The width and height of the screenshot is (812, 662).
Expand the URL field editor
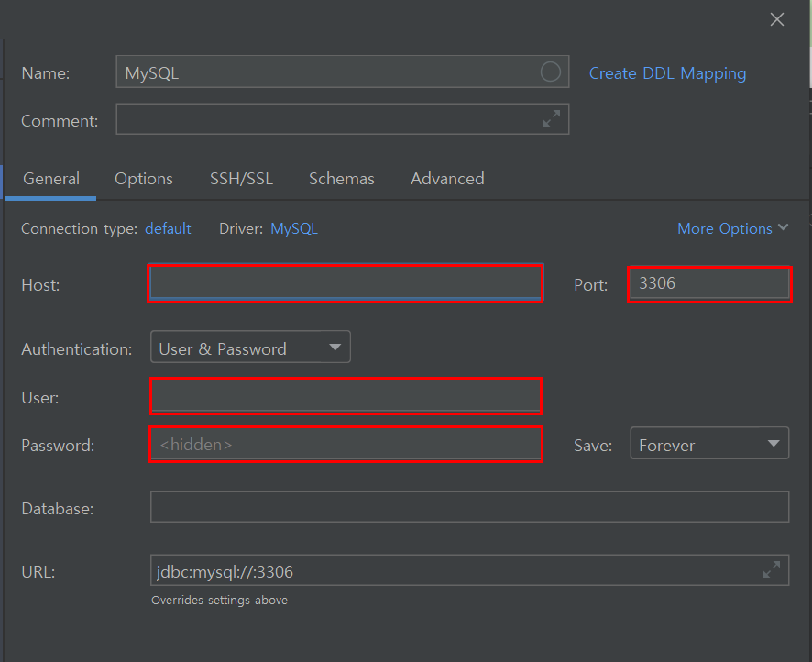[x=771, y=569]
